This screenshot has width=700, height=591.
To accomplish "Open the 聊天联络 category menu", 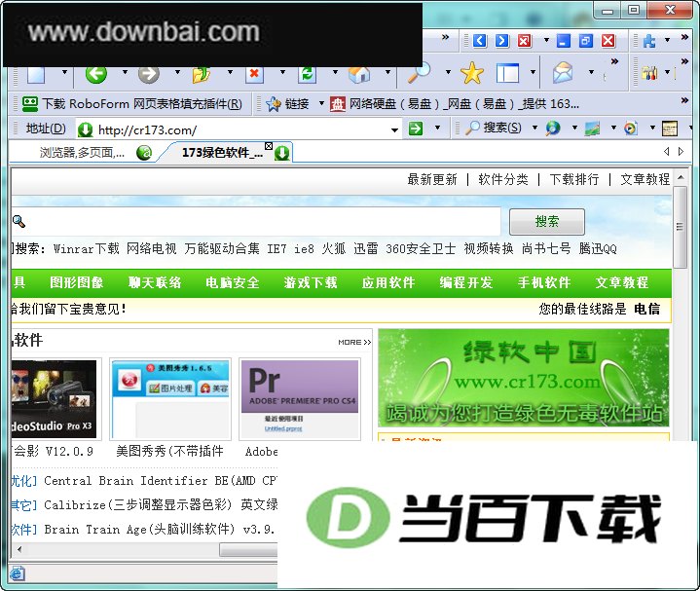I will point(155,282).
